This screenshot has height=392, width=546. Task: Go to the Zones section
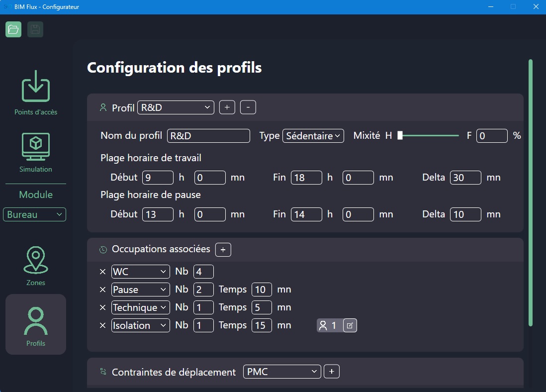(x=35, y=266)
